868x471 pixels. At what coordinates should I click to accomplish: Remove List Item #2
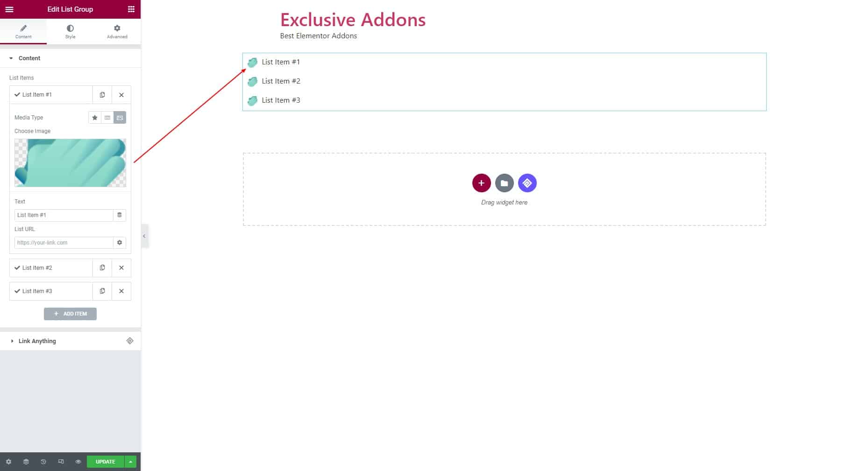pyautogui.click(x=121, y=268)
